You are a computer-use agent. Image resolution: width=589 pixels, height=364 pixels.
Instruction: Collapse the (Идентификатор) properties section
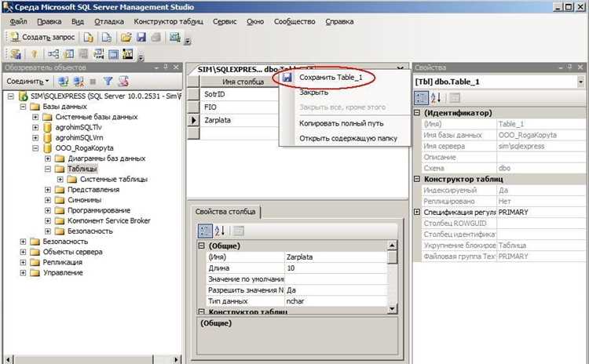[417, 113]
